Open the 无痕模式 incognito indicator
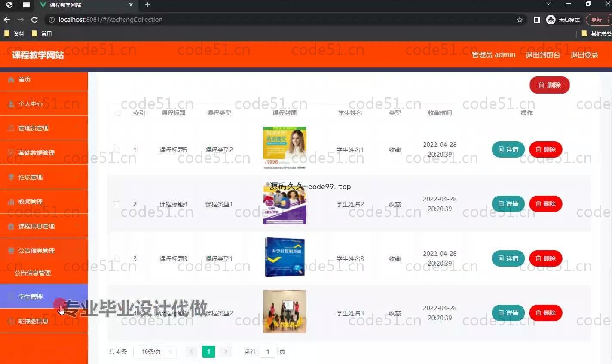612x364 pixels. [563, 20]
